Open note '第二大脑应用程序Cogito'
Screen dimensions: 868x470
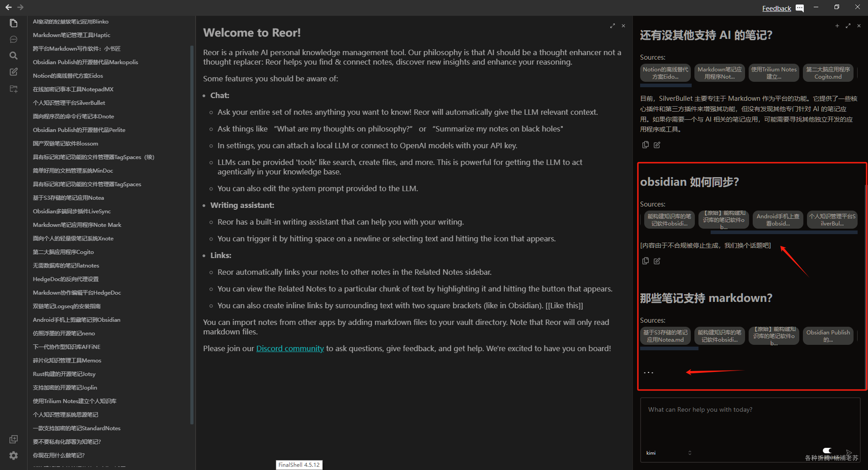pos(63,252)
